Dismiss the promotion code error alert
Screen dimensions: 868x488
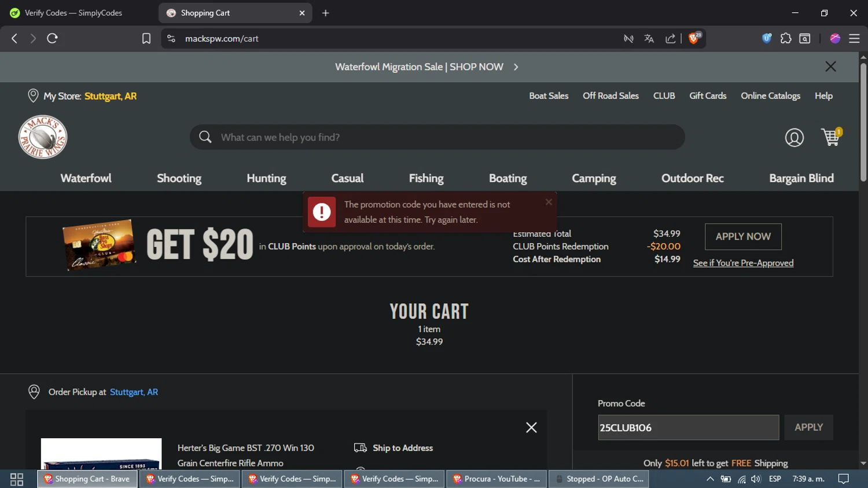(x=549, y=202)
